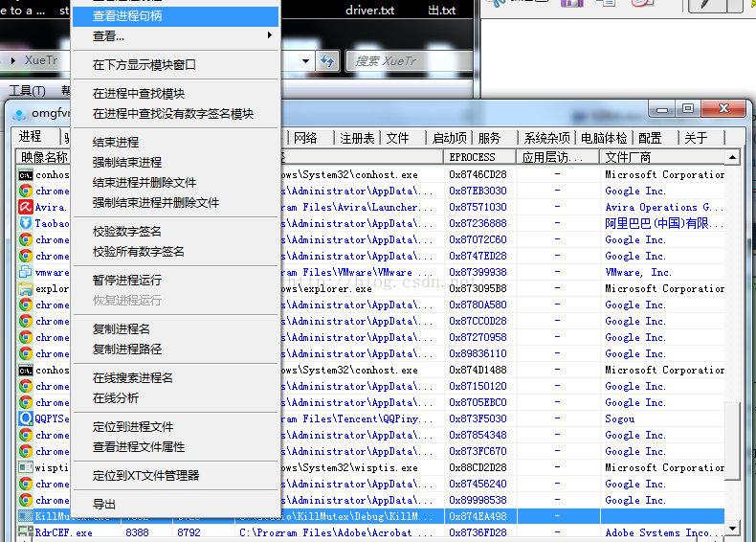The height and width of the screenshot is (542, 756).
Task: Open the 工具(T) menu in explorer
Action: coord(28,90)
